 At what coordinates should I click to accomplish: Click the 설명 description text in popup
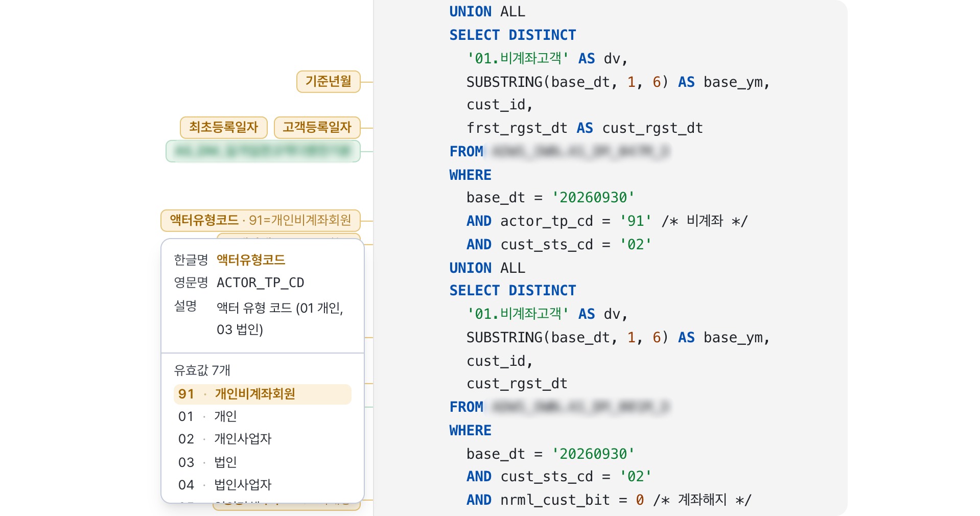pos(280,319)
